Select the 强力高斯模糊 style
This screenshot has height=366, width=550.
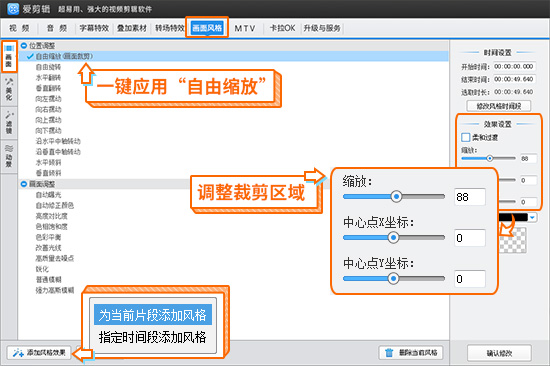55,290
